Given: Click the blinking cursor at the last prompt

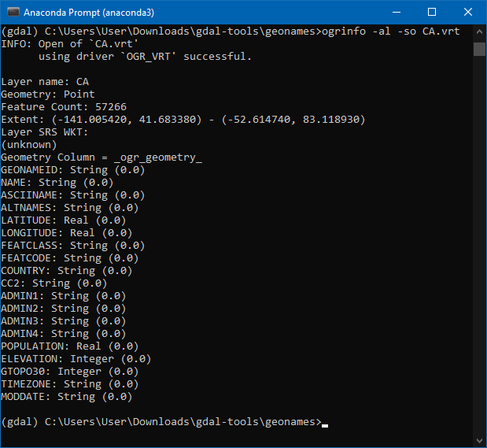Looking at the screenshot, I should [325, 423].
